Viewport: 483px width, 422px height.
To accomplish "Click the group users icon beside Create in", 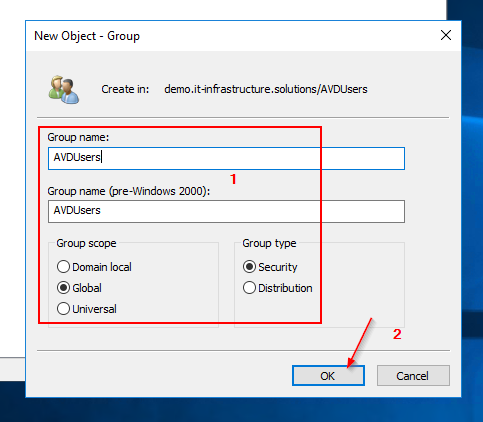I will [x=64, y=90].
